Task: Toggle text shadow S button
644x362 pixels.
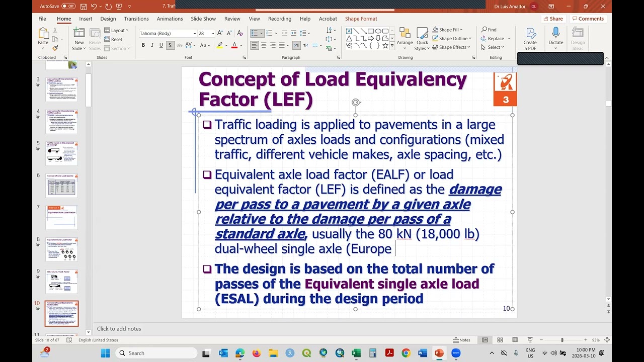Action: click(170, 45)
